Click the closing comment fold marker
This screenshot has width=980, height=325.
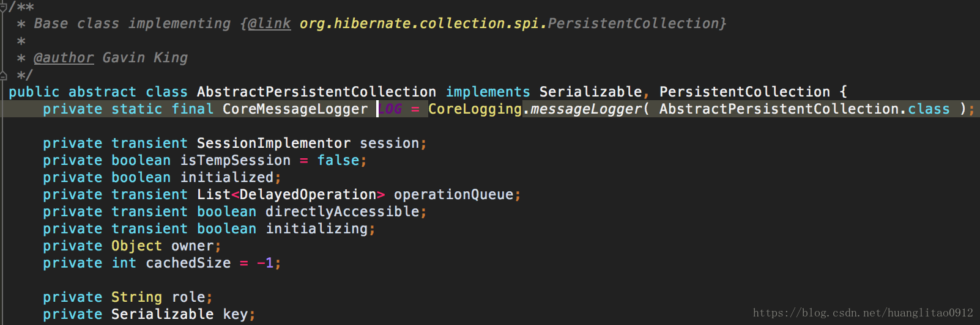(x=3, y=75)
